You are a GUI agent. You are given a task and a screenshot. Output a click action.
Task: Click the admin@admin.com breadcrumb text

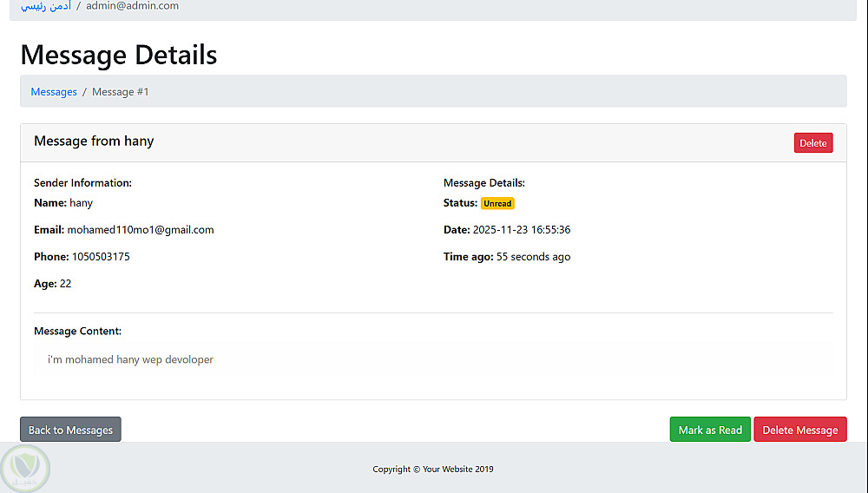pos(132,6)
